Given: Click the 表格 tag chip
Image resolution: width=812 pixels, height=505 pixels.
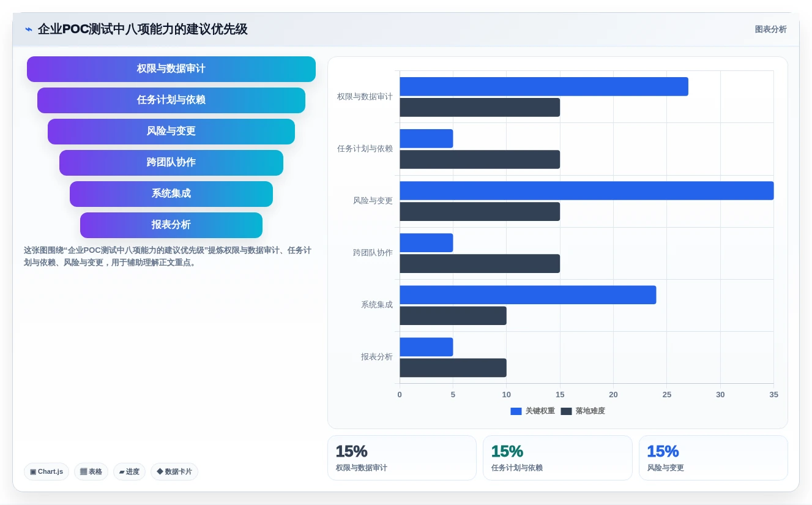Looking at the screenshot, I should tap(91, 472).
